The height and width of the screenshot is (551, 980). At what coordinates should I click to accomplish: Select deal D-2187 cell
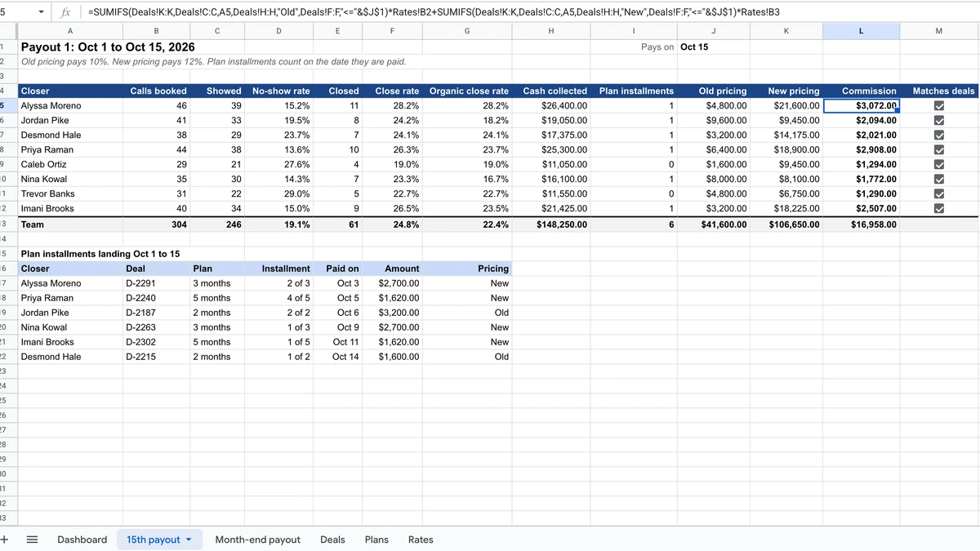[156, 313]
